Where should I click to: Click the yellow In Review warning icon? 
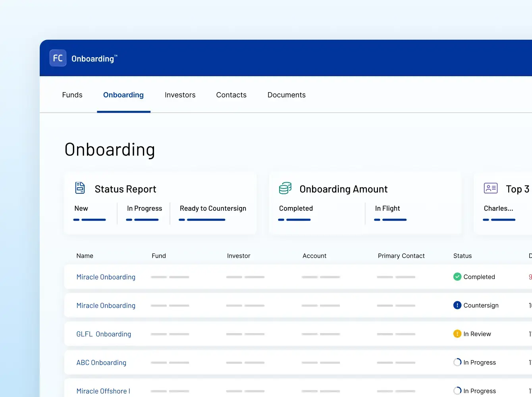click(457, 334)
